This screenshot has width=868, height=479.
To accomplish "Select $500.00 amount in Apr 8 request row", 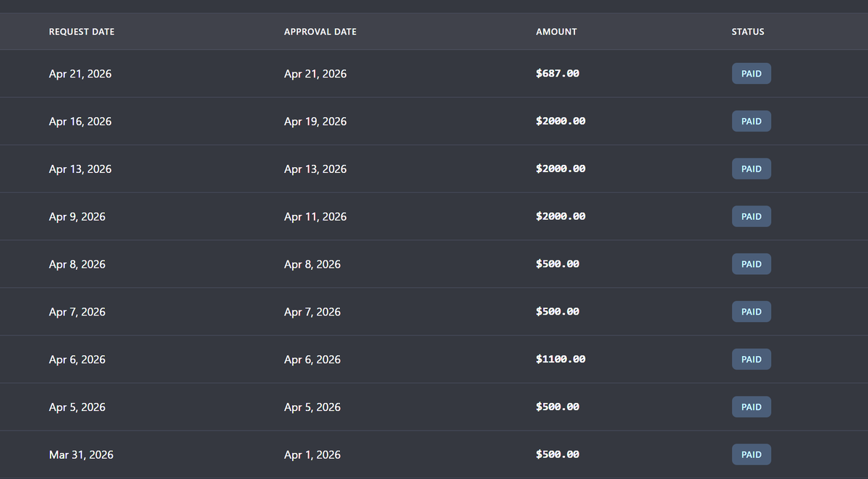I will tap(558, 264).
